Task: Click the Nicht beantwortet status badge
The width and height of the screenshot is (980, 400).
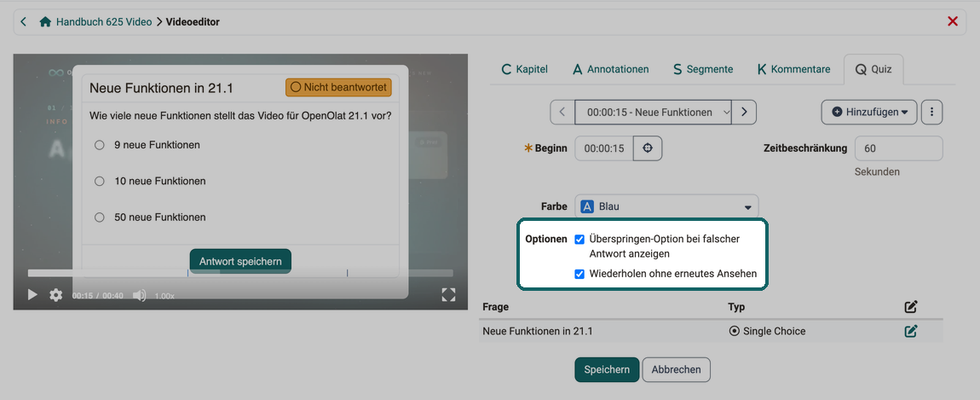Action: (x=338, y=88)
